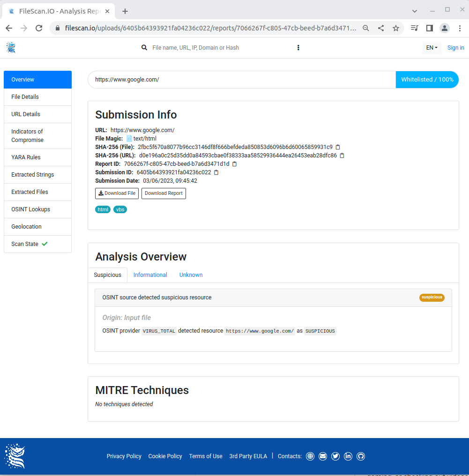The image size is (469, 476).
Task: Open the website globe contact icon
Action: tap(310, 456)
